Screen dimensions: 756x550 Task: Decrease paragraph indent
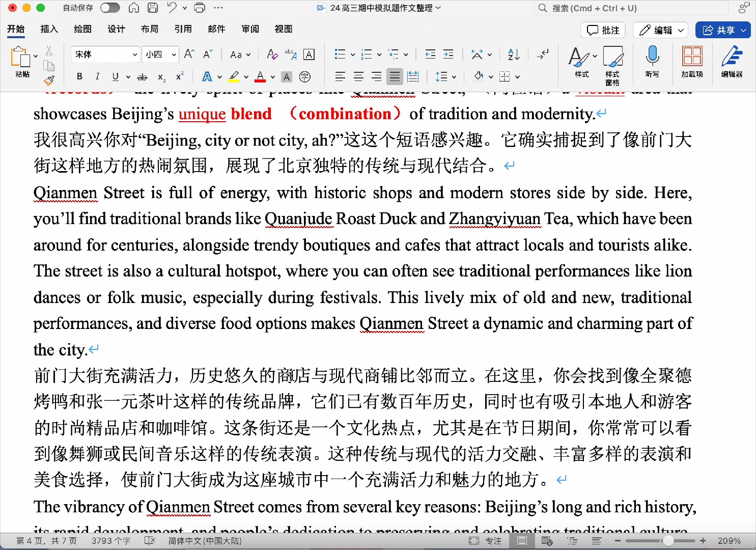click(430, 54)
